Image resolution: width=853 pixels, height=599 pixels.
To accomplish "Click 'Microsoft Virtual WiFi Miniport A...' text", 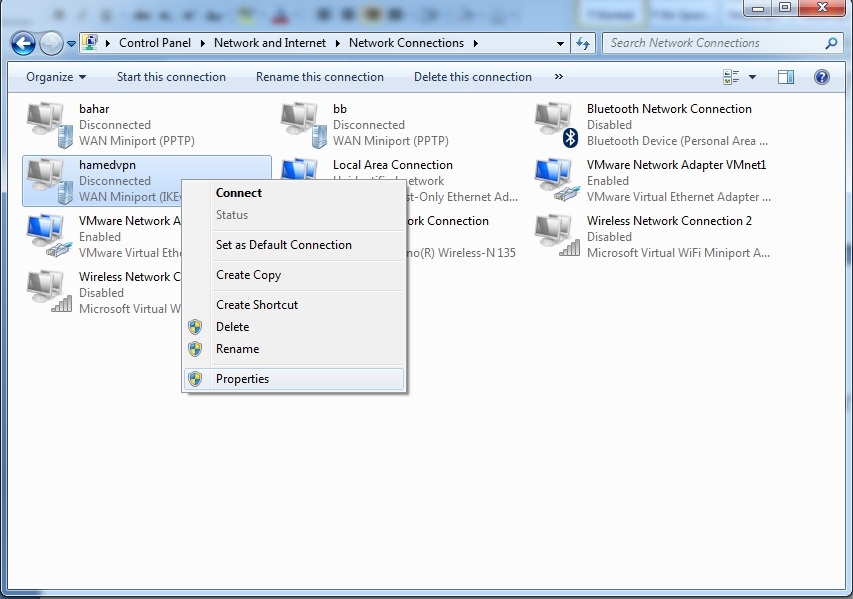I will click(x=678, y=253).
